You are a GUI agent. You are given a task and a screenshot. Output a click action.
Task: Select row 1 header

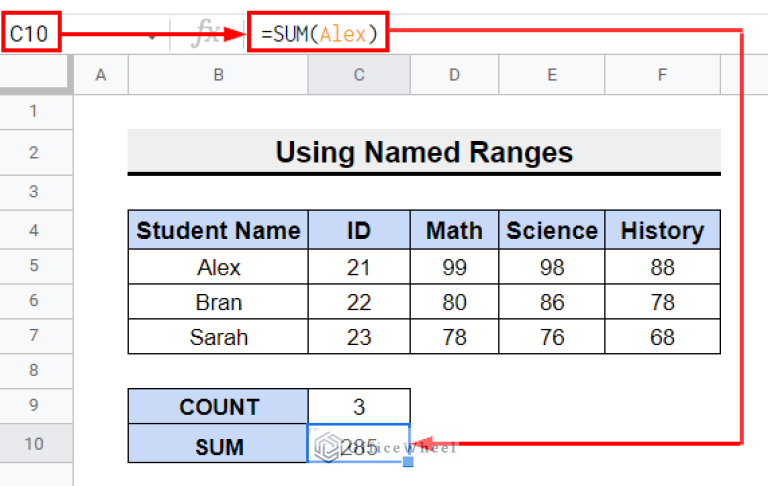point(36,112)
